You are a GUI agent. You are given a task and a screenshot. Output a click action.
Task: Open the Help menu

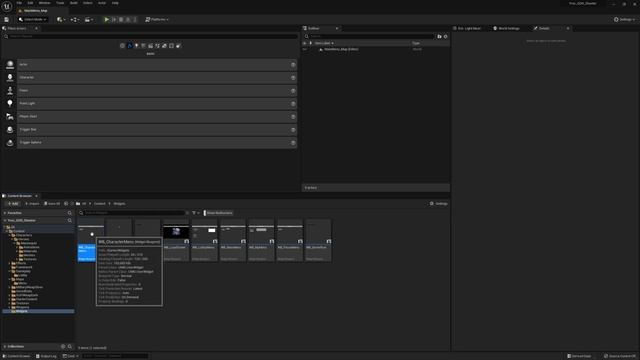click(115, 3)
